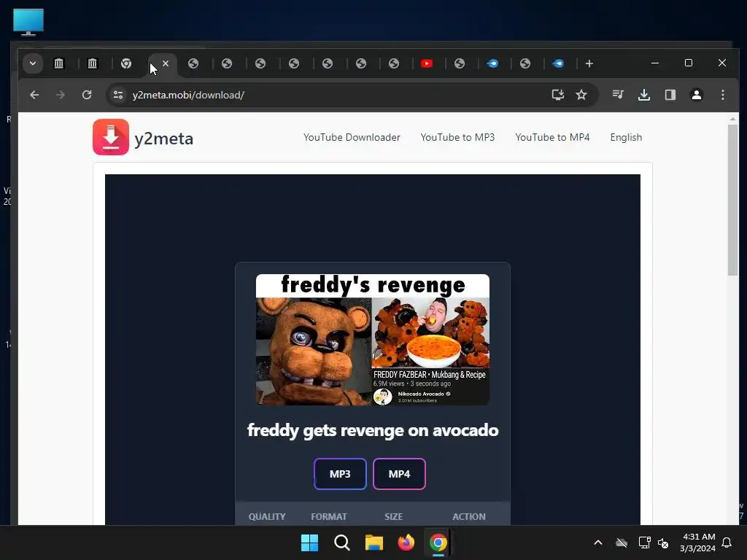Click the muted volume tray icon
747x560 pixels.
click(663, 542)
